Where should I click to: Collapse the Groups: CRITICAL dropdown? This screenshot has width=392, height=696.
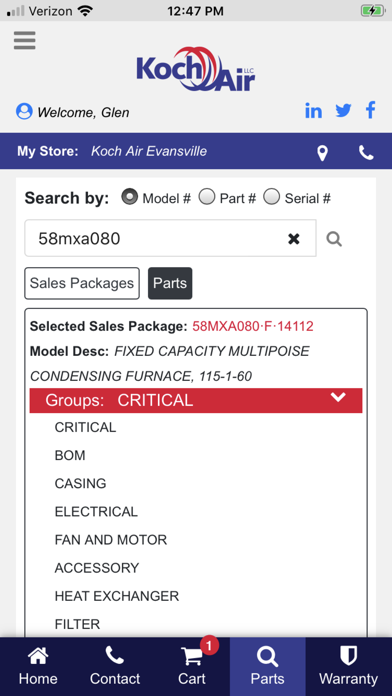click(x=196, y=400)
